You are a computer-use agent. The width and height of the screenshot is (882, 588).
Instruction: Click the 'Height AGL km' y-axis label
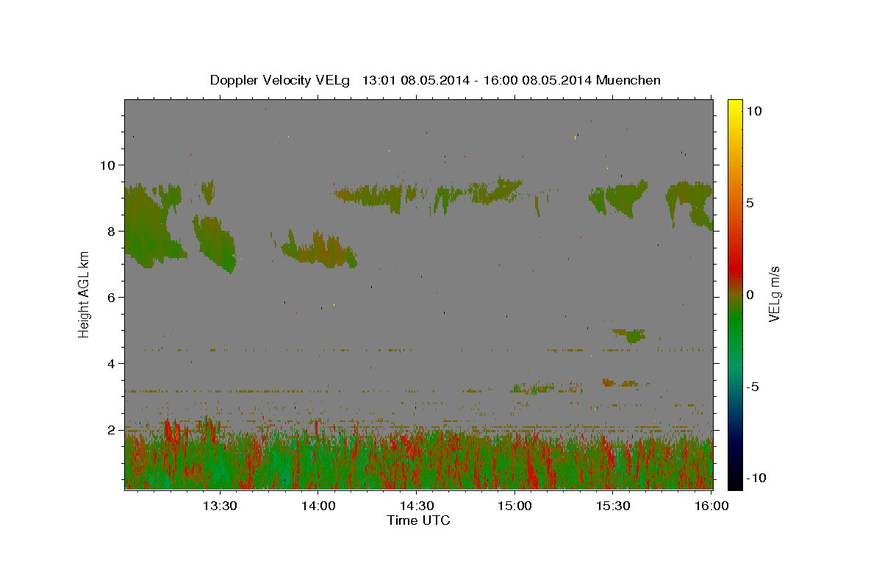pyautogui.click(x=85, y=294)
